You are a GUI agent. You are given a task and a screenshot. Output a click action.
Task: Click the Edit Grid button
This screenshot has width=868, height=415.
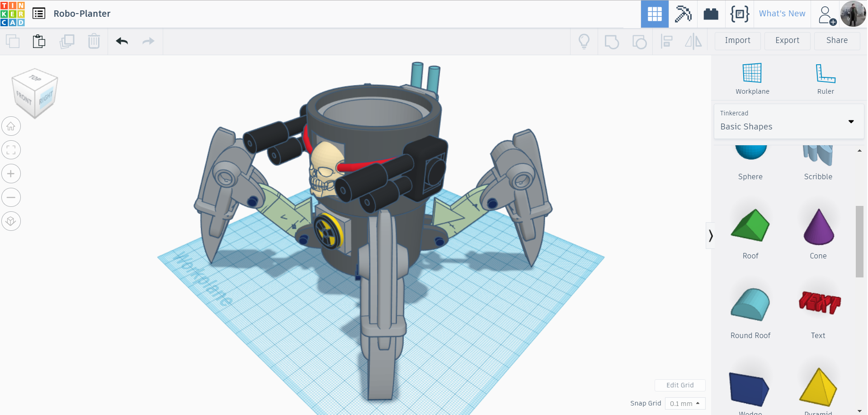[x=680, y=385]
